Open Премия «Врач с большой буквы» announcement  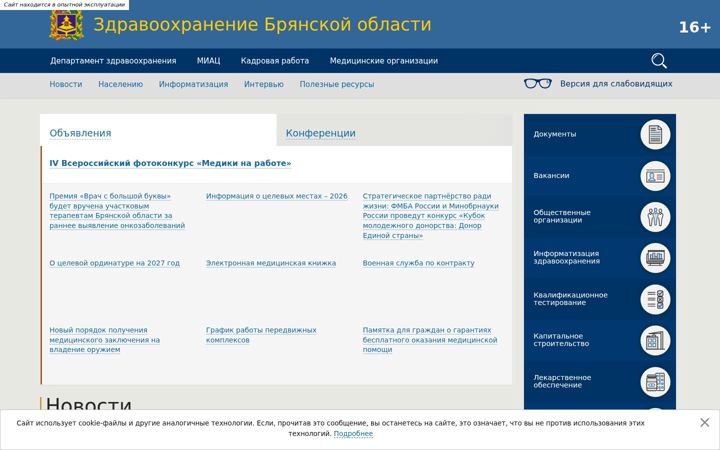(117, 211)
